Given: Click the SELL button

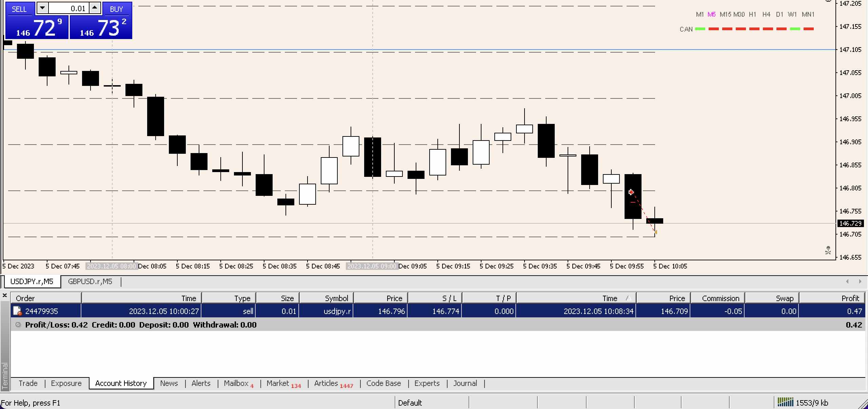Looking at the screenshot, I should pyautogui.click(x=19, y=9).
